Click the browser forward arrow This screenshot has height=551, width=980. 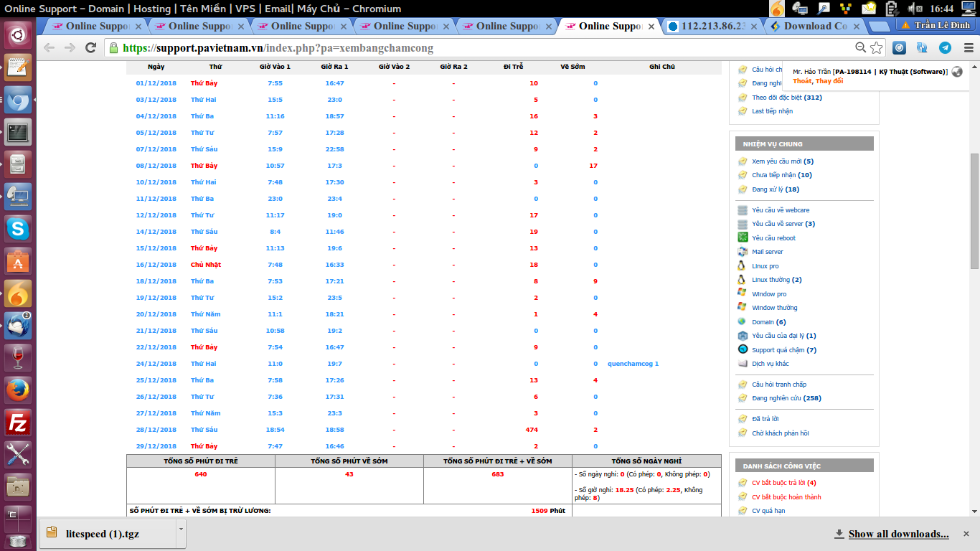(70, 48)
